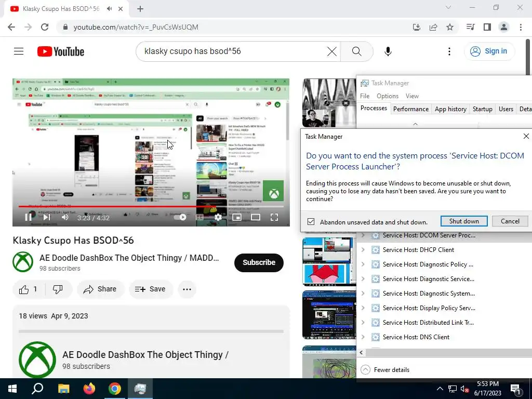Image resolution: width=532 pixels, height=399 pixels.
Task: Cancel the Task Manager dialog
Action: coord(510,221)
